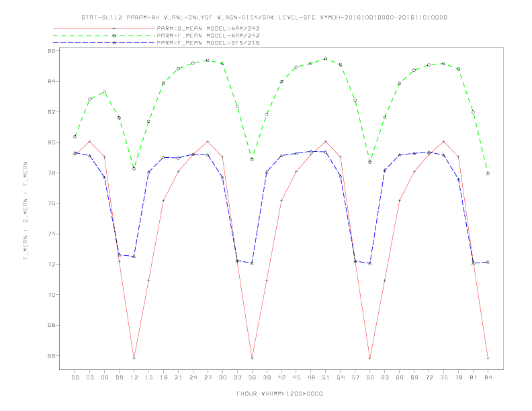The height and width of the screenshot is (411, 532).
Task: Click green NAM circle marker peak at hour 51
Action: click(325, 58)
